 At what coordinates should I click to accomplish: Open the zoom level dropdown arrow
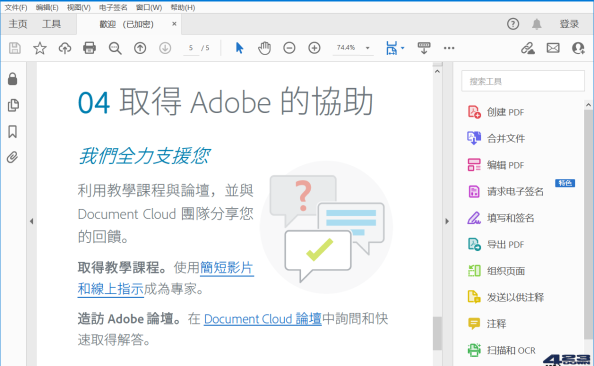(x=367, y=48)
